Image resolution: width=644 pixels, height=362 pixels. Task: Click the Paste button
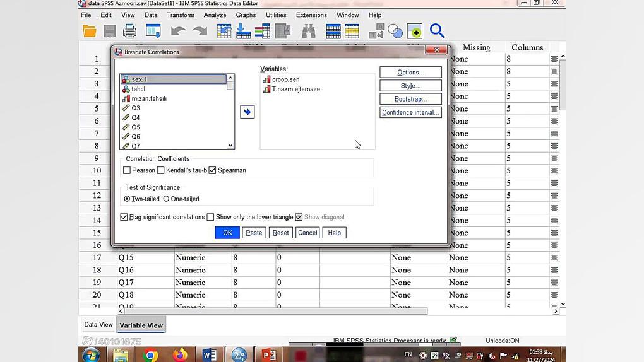pos(254,233)
